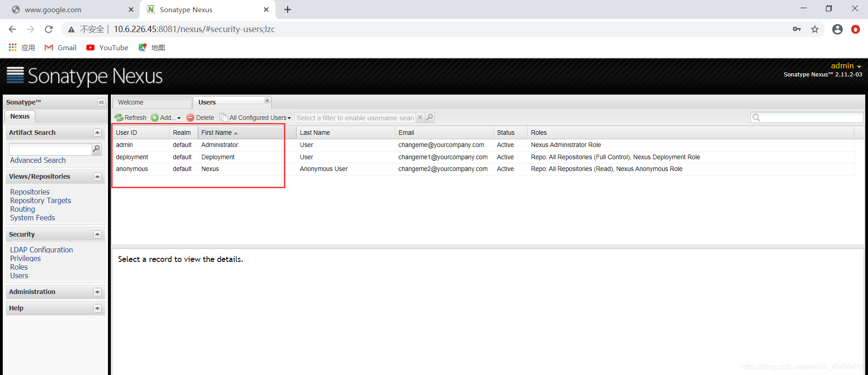868x375 pixels.
Task: Clear the username search filter X icon
Action: pyautogui.click(x=420, y=117)
